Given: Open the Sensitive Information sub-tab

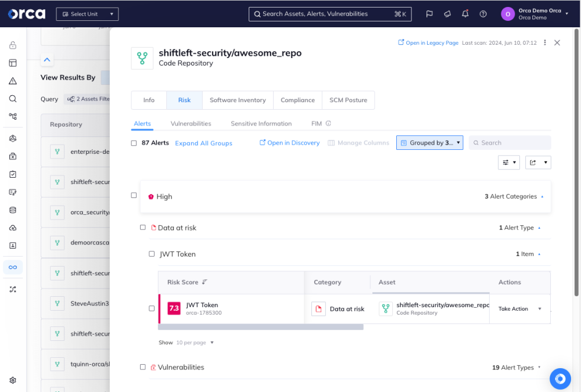Looking at the screenshot, I should (261, 123).
